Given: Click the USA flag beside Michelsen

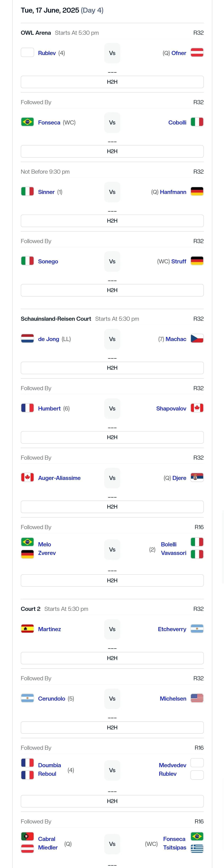Looking at the screenshot, I should (197, 698).
